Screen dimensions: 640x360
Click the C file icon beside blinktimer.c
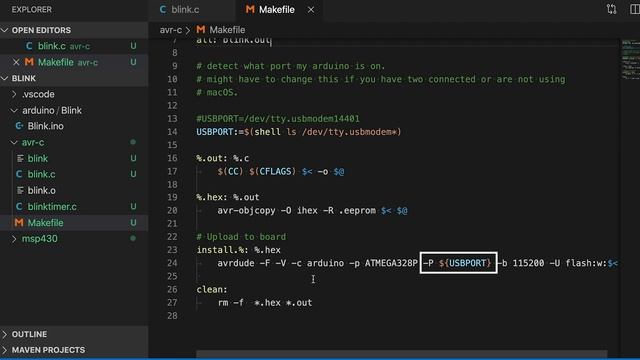(x=19, y=207)
